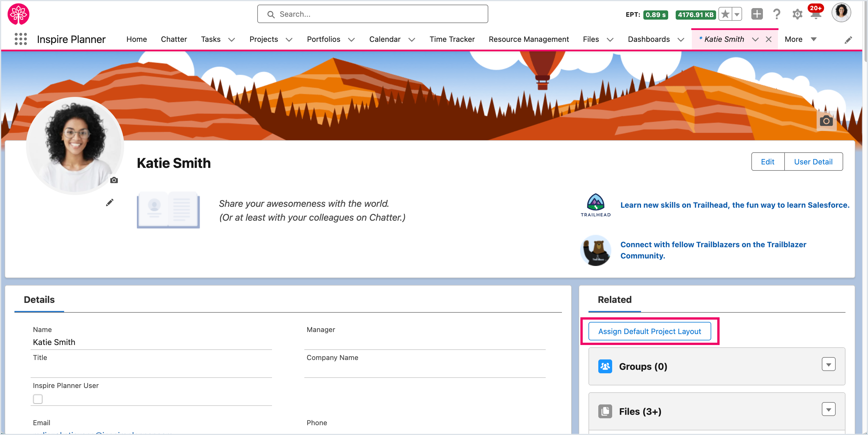The height and width of the screenshot is (435, 868).
Task: Open the Setup gear menu
Action: tap(797, 14)
